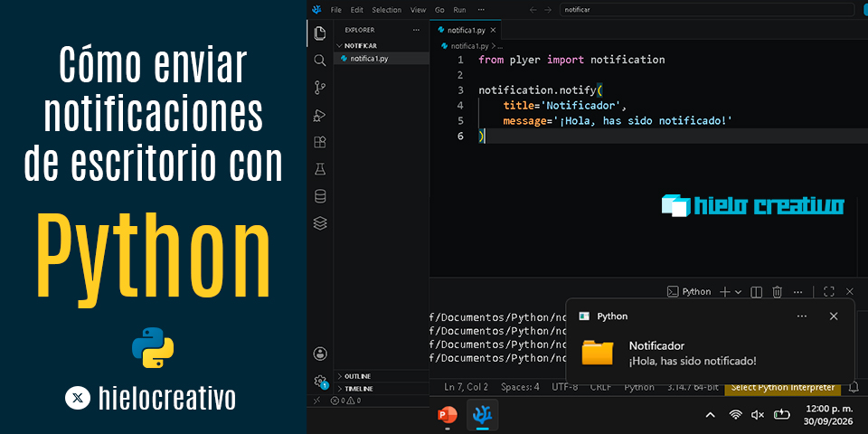
Task: Open the Edit menu
Action: pos(356,9)
